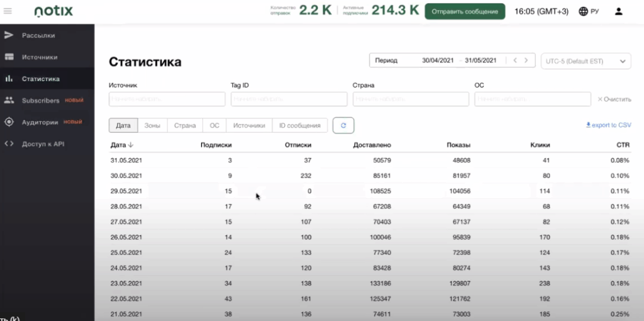644x321 pixels.
Task: Sort by Доставлено column header
Action: coord(372,145)
